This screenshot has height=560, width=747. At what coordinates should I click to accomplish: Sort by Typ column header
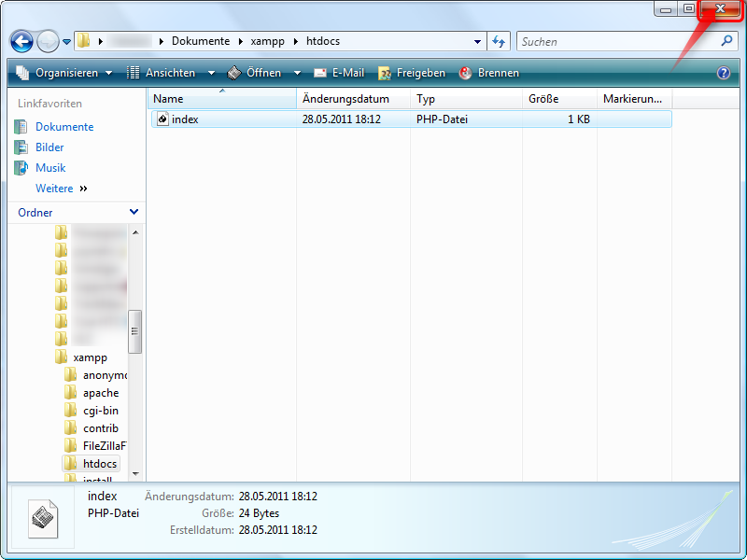pos(466,99)
